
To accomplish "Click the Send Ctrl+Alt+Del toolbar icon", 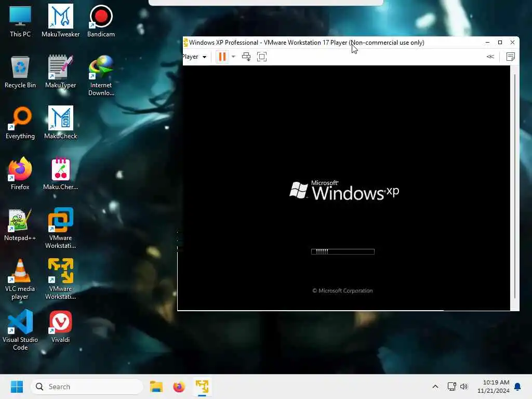I will [x=246, y=57].
